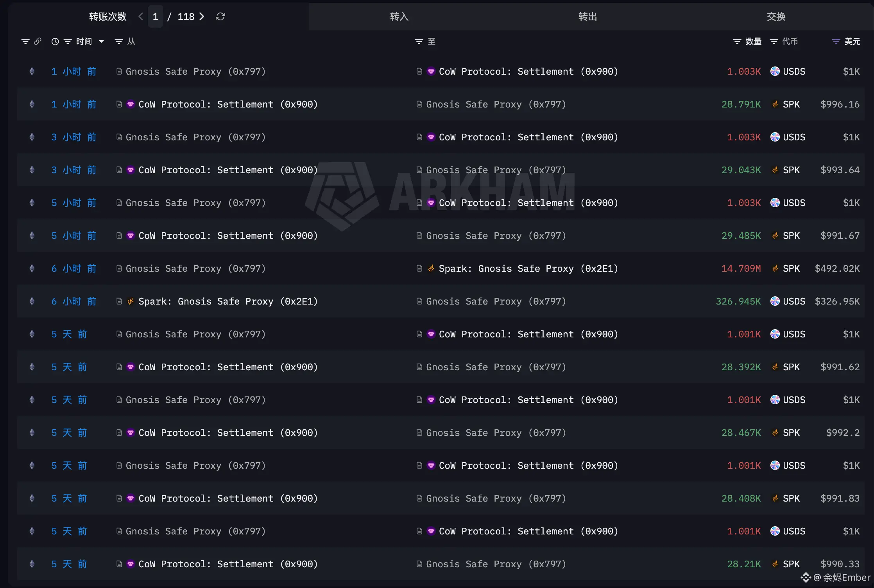Click the amount 28.408K
Viewport: 874px width, 588px height.
coord(741,498)
